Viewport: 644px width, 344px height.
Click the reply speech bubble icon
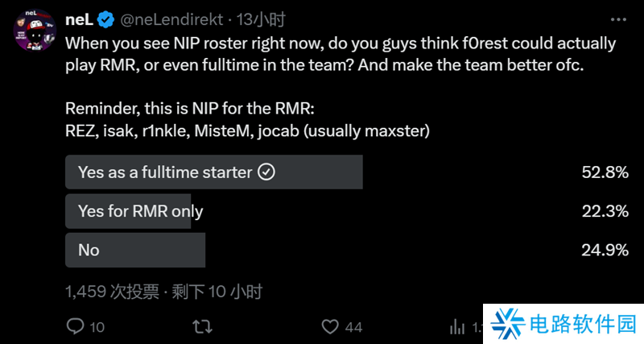75,326
